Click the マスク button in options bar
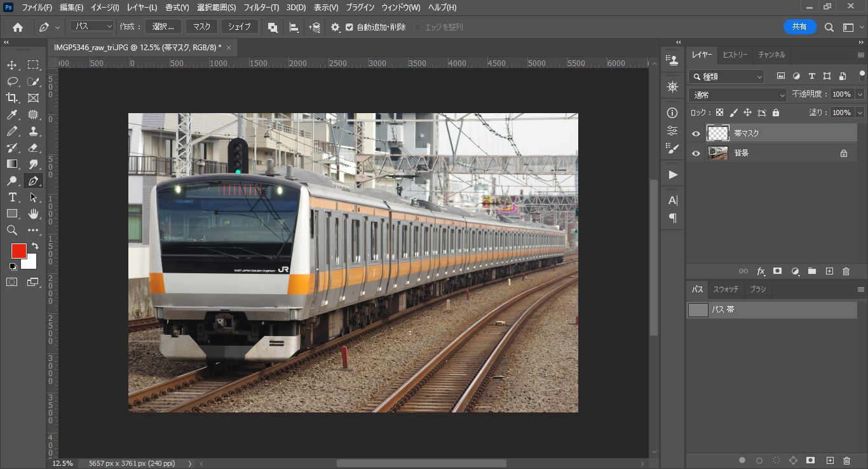Image resolution: width=868 pixels, height=469 pixels. pos(201,27)
